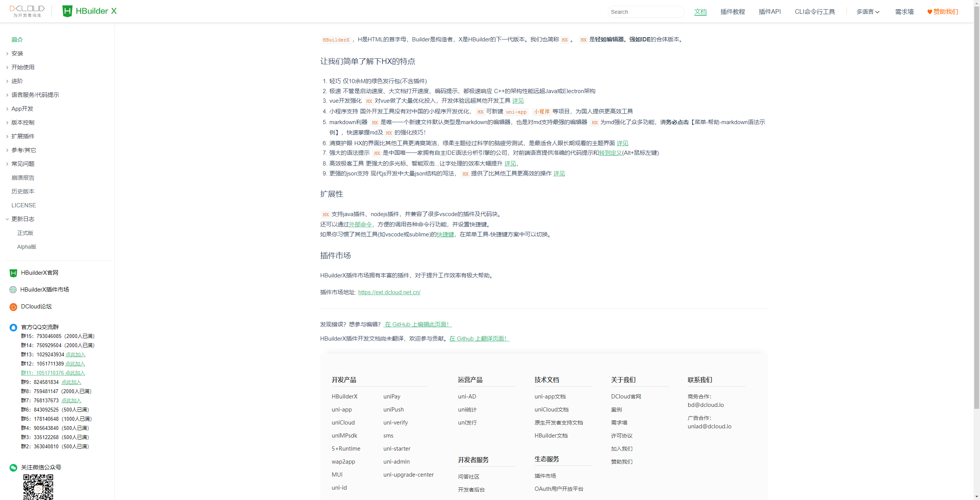Open DCloud论坛 via orange sidebar icon
Image resolution: width=980 pixels, height=500 pixels.
[13, 307]
